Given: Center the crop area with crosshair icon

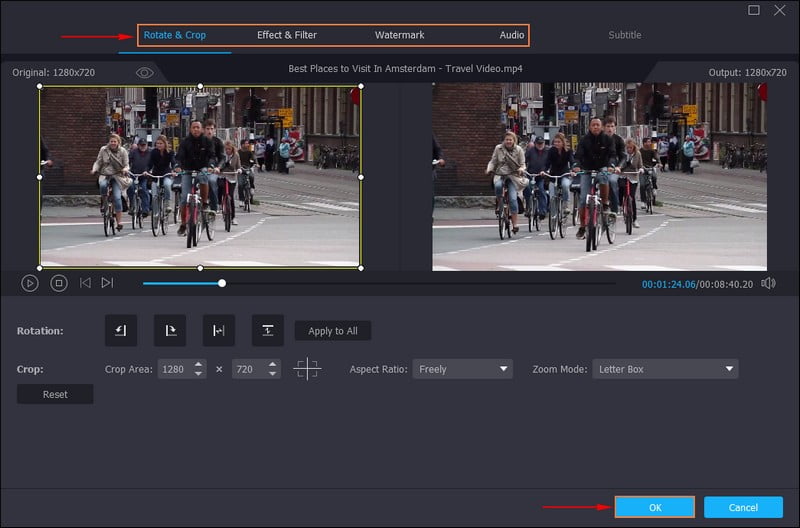Looking at the screenshot, I should [x=307, y=369].
